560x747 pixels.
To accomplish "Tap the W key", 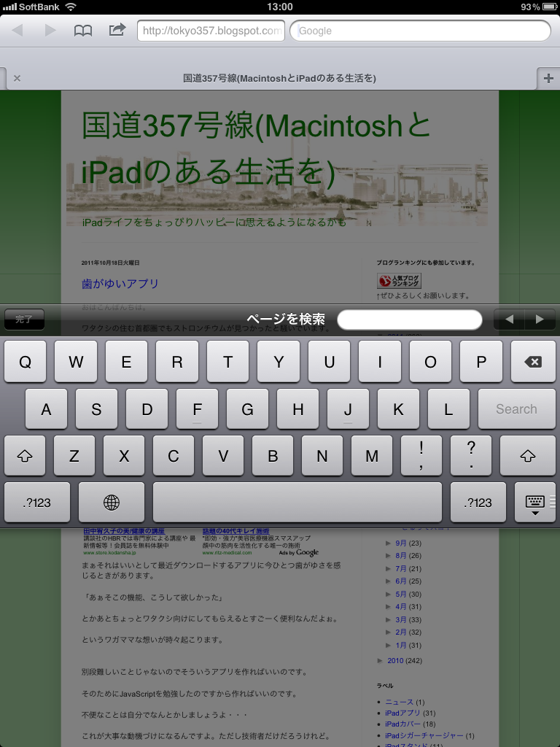I will coord(76,362).
